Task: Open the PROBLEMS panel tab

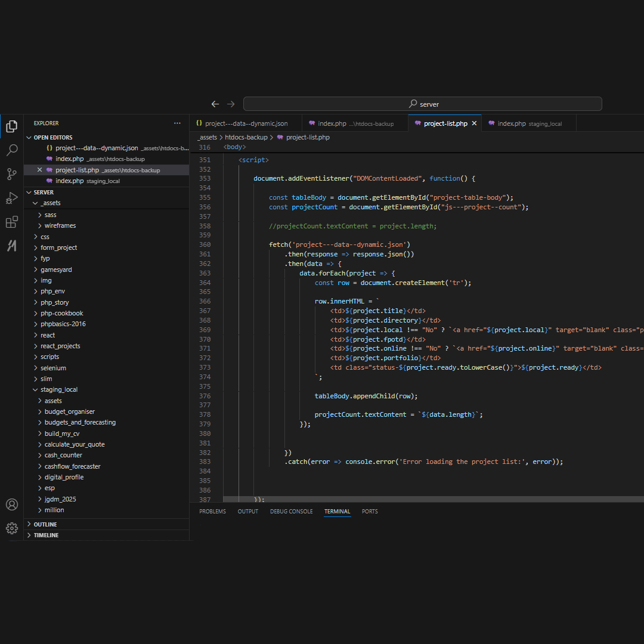Action: [212, 512]
